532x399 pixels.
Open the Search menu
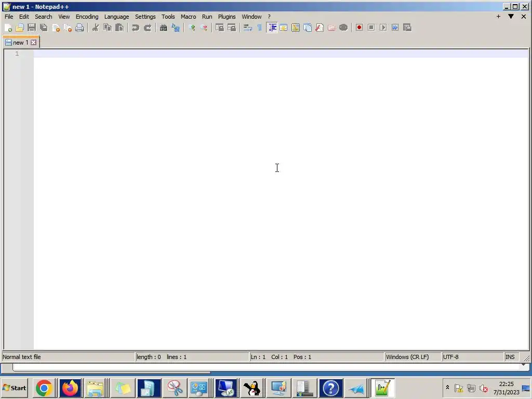tap(44, 17)
